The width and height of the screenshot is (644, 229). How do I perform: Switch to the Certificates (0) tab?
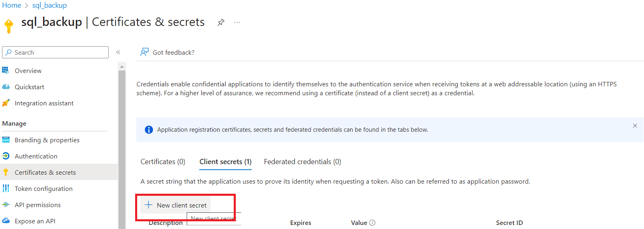click(x=163, y=162)
